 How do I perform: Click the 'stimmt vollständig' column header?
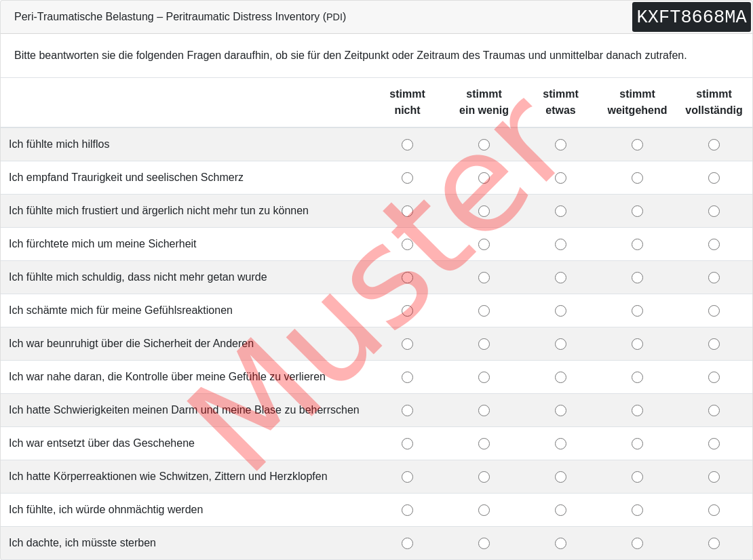coord(714,102)
